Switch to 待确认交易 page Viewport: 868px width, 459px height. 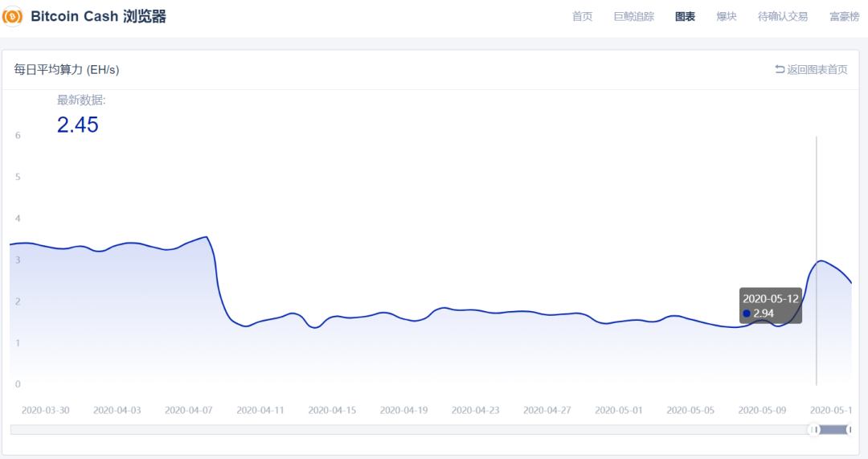782,17
